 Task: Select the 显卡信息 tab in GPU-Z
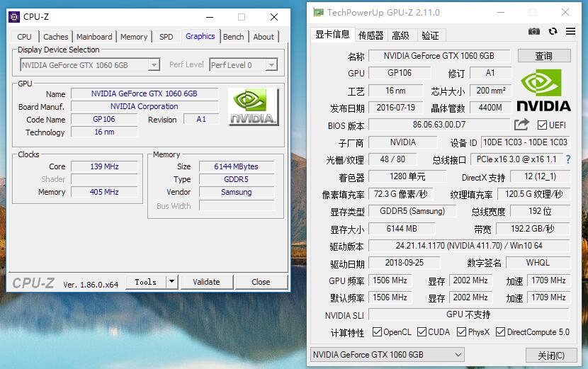click(332, 35)
